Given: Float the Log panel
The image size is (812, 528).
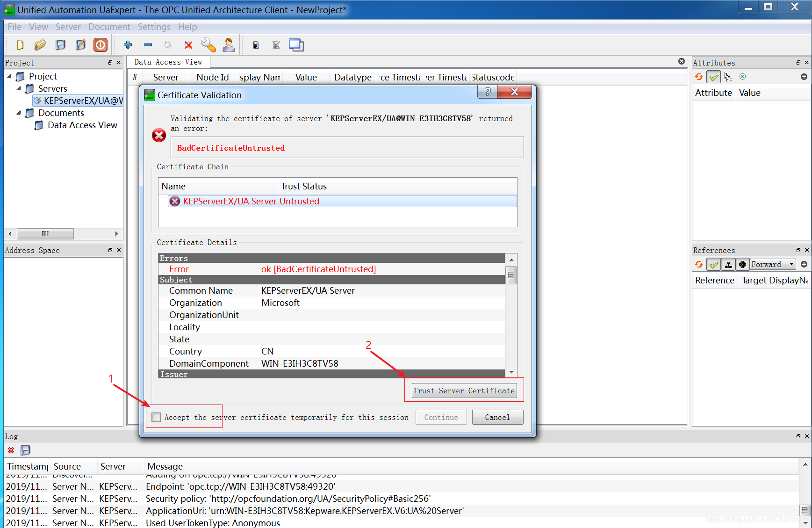Looking at the screenshot, I should (x=798, y=436).
